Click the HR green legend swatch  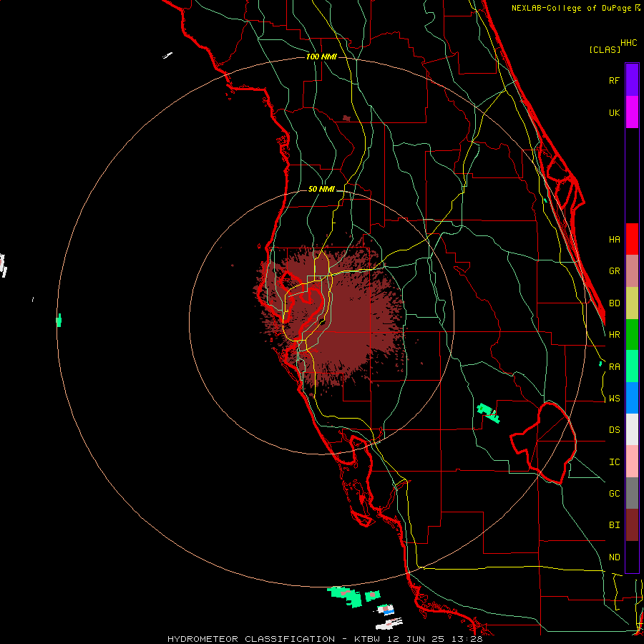pos(632,335)
